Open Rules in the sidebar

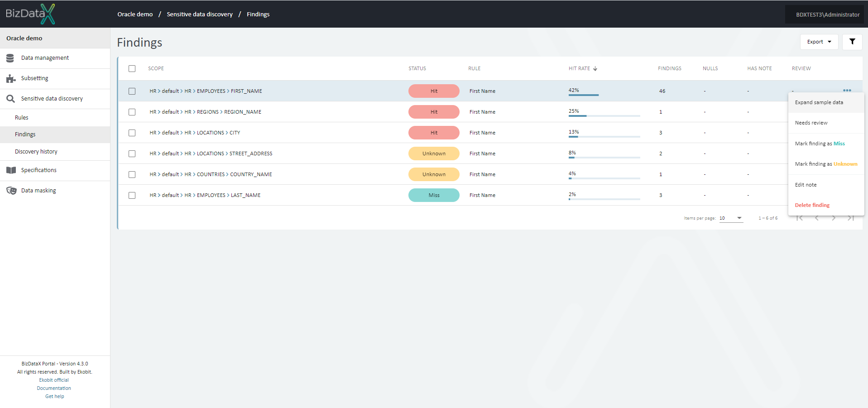click(x=55, y=118)
